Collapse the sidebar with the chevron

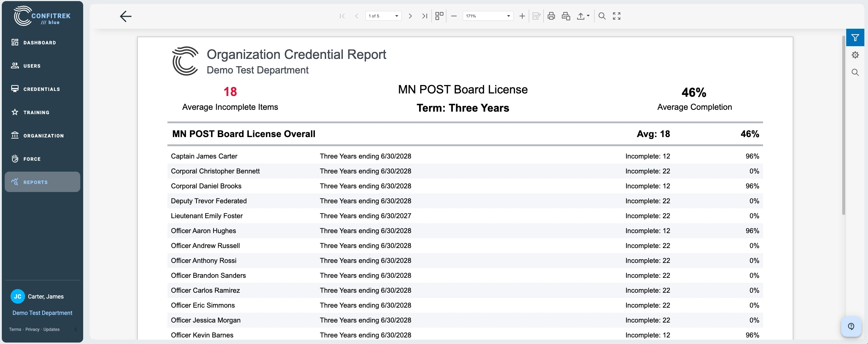coord(76,329)
